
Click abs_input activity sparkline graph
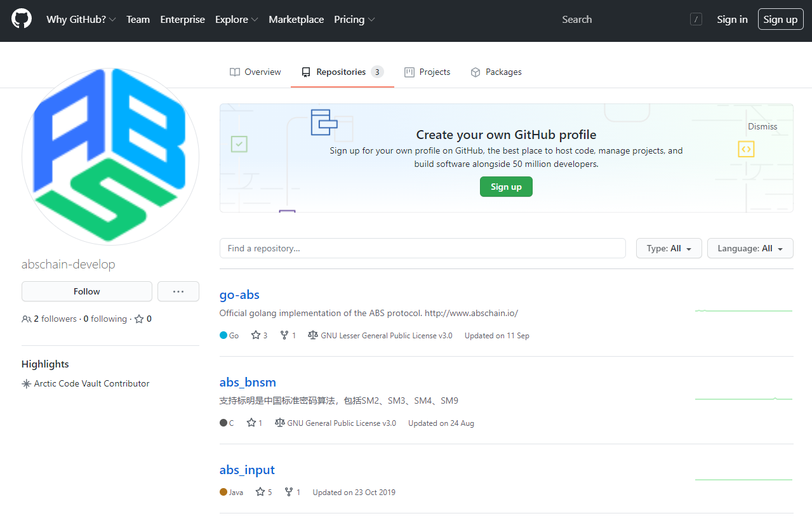(744, 479)
